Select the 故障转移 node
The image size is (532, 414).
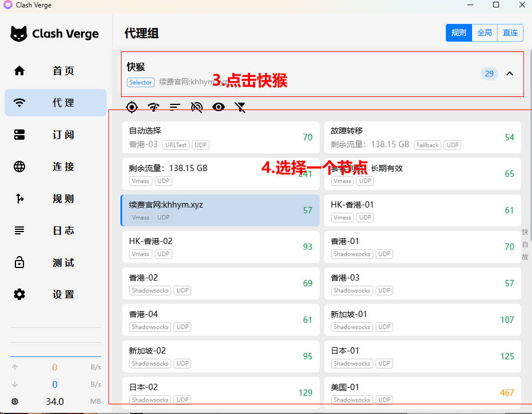pyautogui.click(x=422, y=137)
